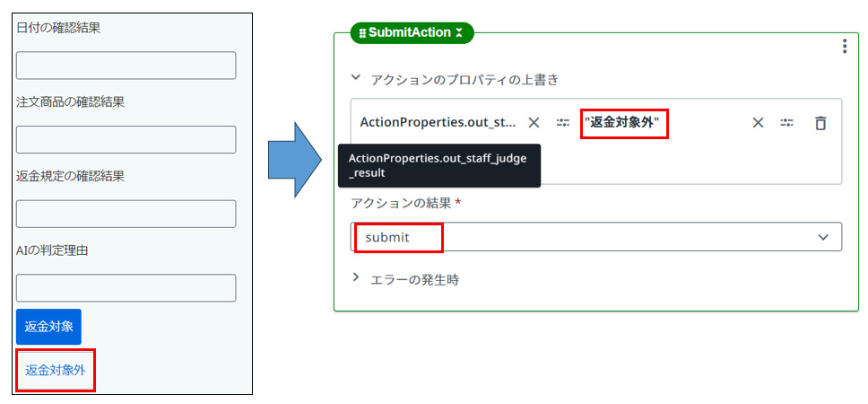Open the SubmitAction three-dot options menu
This screenshot has width=868, height=404.
[844, 46]
